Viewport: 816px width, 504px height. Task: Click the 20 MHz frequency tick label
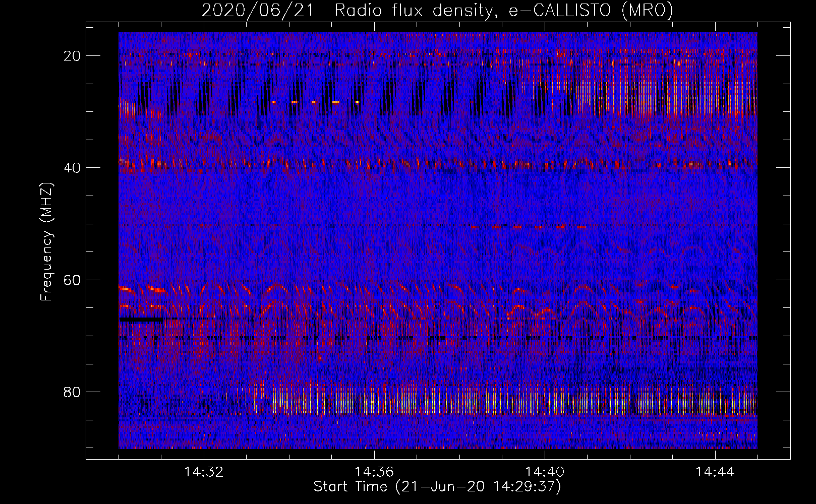[x=72, y=56]
